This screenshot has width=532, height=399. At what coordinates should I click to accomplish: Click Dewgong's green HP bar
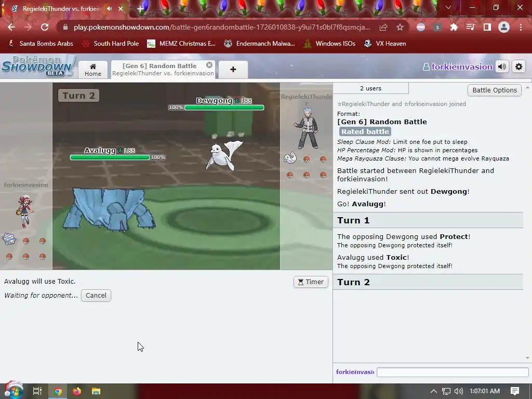click(x=224, y=108)
